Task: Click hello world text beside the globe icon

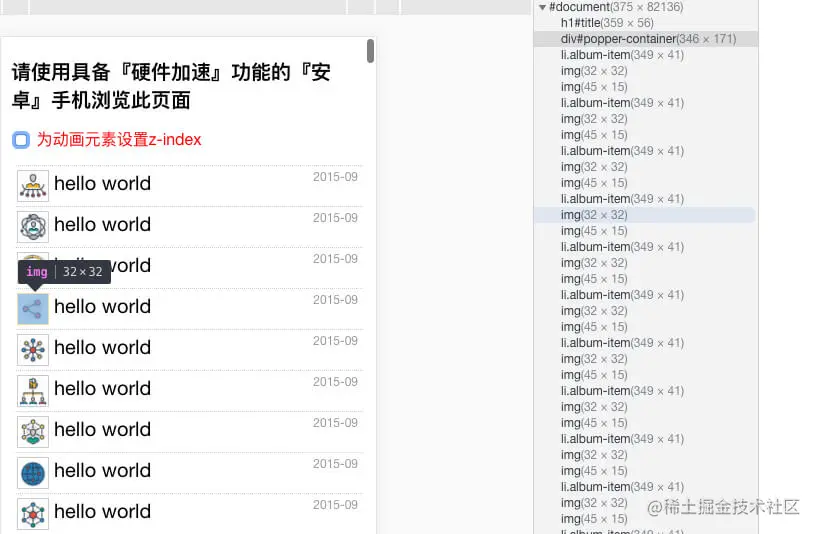Action: (103, 470)
